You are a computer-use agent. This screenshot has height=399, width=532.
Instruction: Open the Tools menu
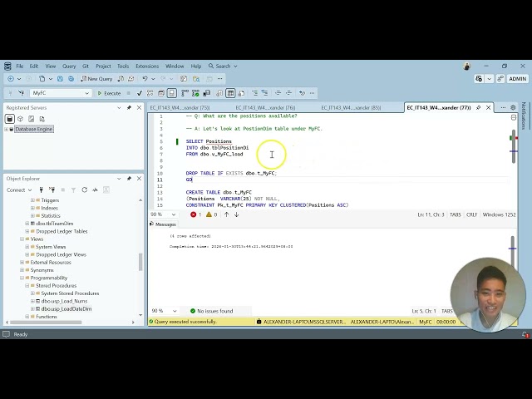123,66
